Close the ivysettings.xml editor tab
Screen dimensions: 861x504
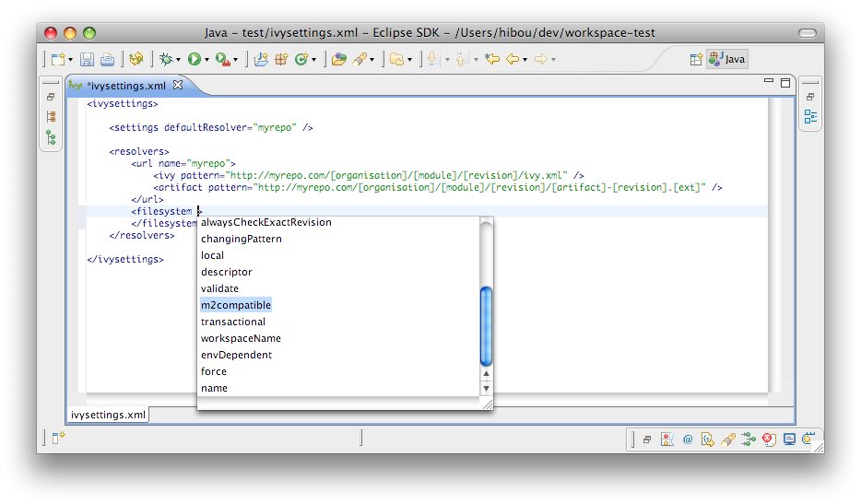click(179, 85)
